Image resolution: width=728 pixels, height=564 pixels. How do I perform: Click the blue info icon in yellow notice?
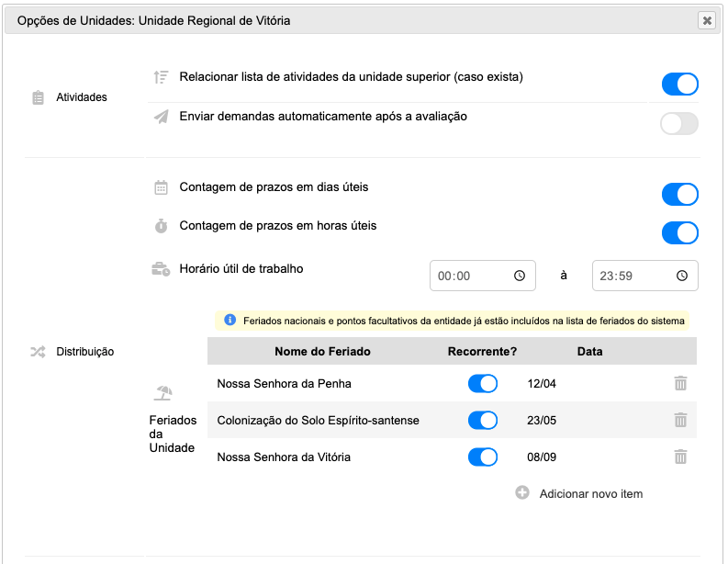point(230,320)
